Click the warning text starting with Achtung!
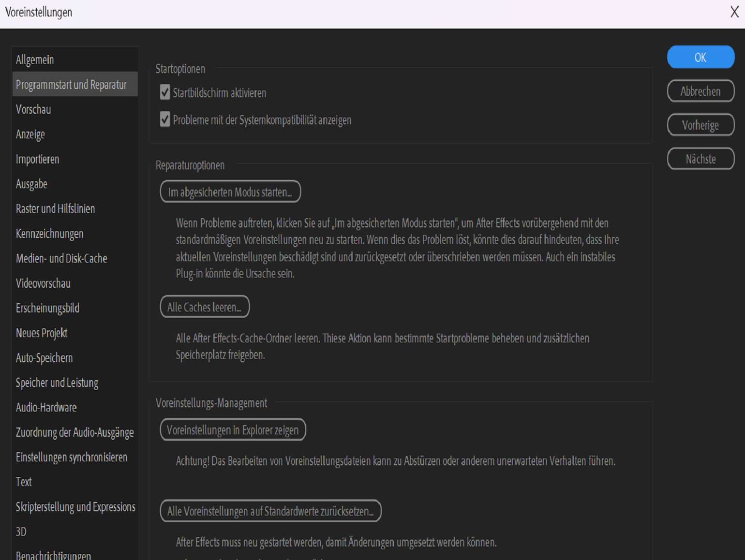 (396, 461)
